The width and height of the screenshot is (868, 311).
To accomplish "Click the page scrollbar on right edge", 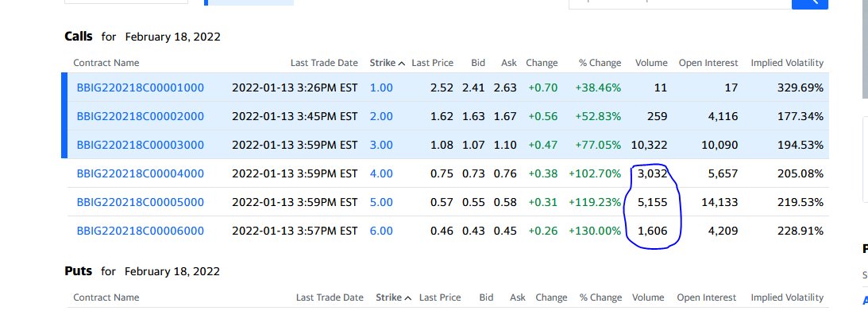I will [x=865, y=50].
